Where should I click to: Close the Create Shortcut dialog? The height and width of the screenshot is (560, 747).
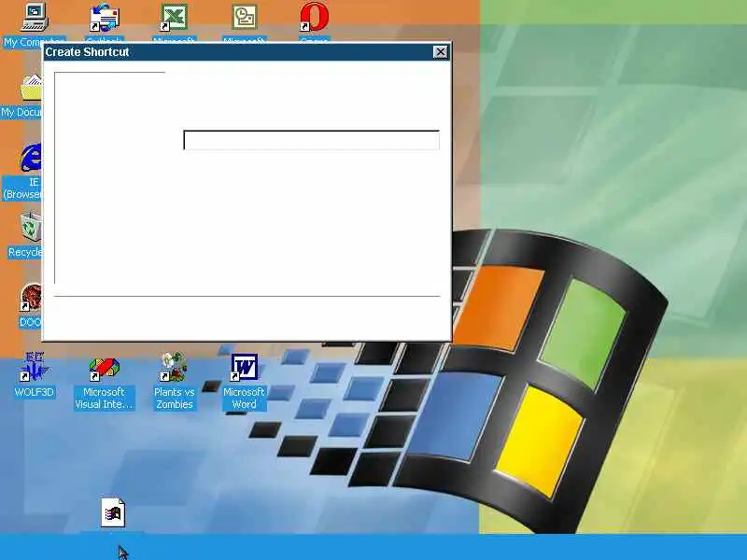pyautogui.click(x=440, y=52)
